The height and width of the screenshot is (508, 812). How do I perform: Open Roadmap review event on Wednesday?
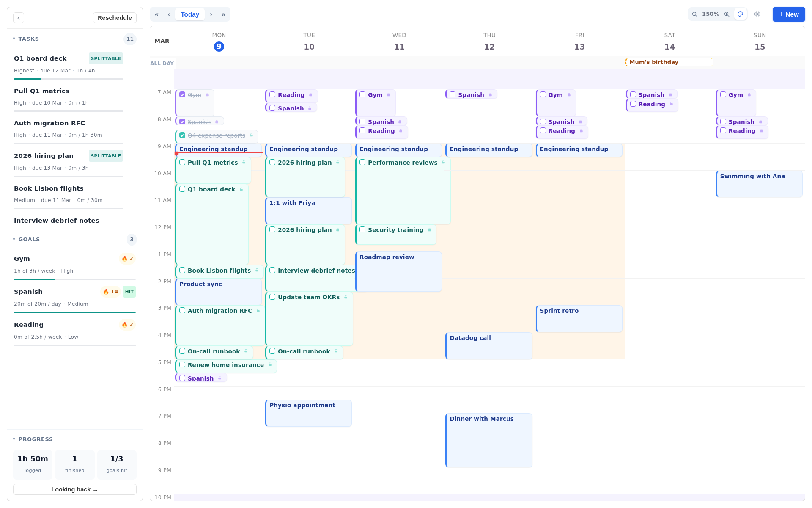coord(399,272)
